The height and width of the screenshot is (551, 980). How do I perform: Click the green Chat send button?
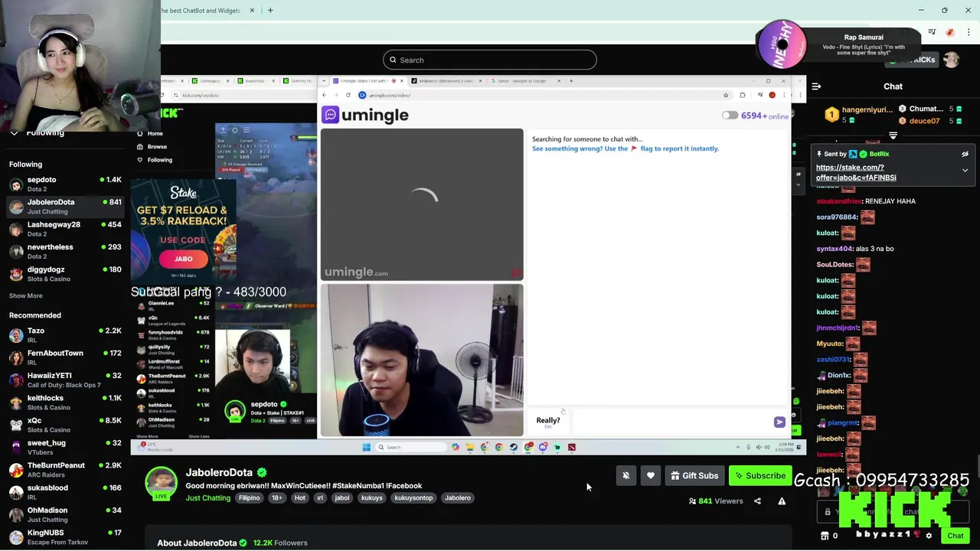(x=955, y=536)
